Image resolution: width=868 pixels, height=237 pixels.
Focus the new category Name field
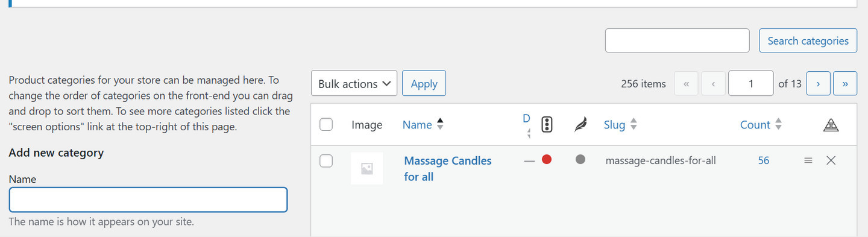148,200
